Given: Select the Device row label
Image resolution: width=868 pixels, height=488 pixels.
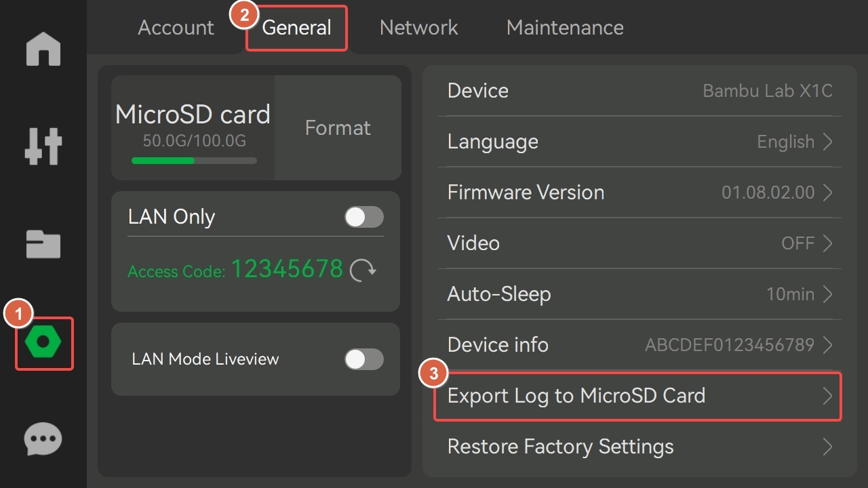Looking at the screenshot, I should point(478,91).
